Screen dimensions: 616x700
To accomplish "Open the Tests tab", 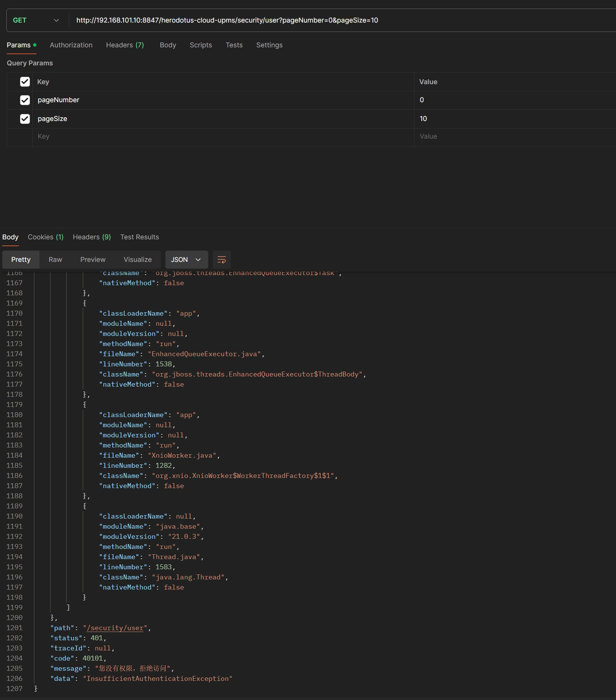I will tap(234, 45).
